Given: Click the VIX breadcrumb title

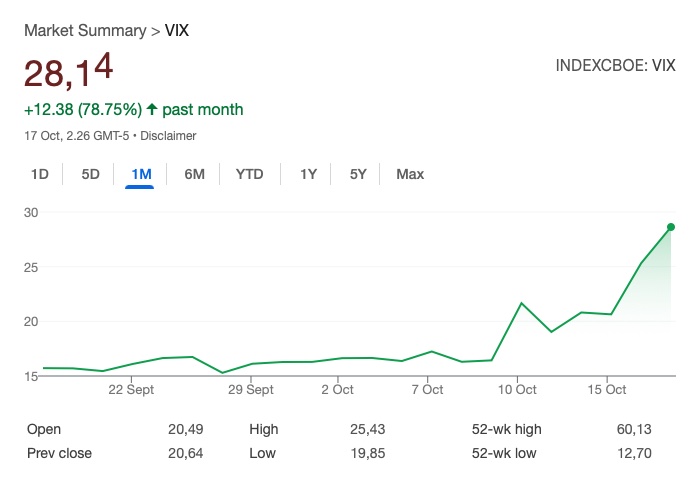Looking at the screenshot, I should (177, 30).
